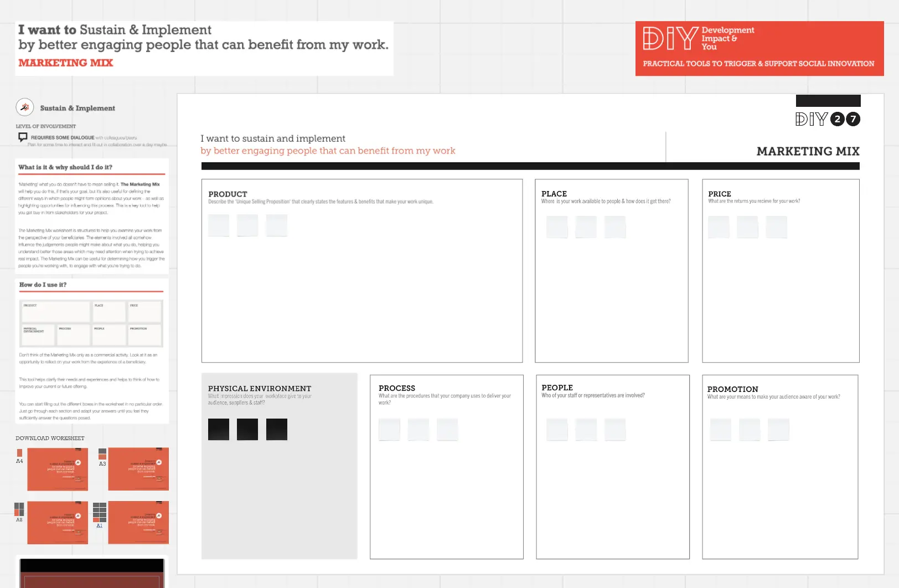899x588 pixels.
Task: Select the first sticky note under PROCESS
Action: [389, 430]
